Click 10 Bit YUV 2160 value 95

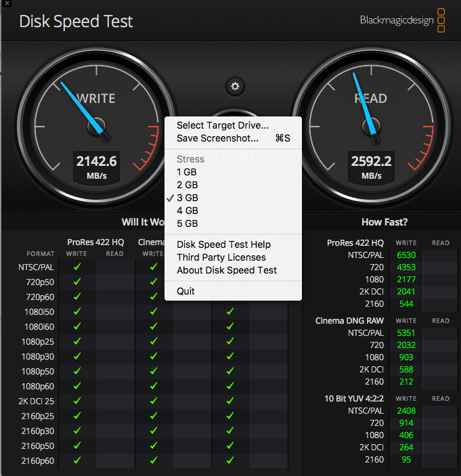click(406, 460)
